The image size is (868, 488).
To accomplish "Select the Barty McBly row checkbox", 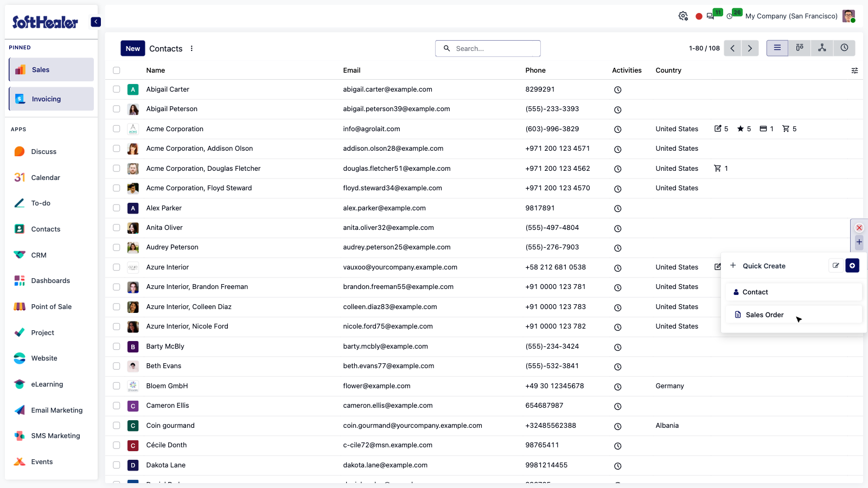I will click(x=117, y=346).
